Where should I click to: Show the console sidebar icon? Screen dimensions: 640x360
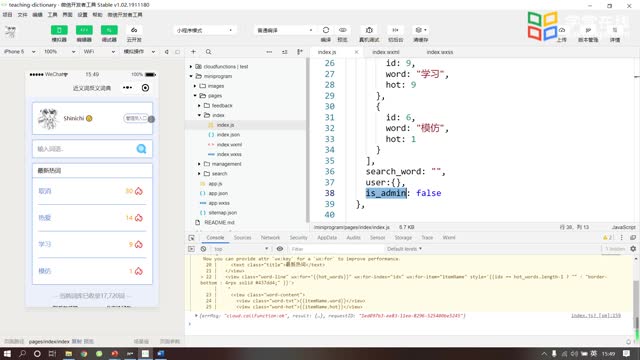[x=191, y=249]
